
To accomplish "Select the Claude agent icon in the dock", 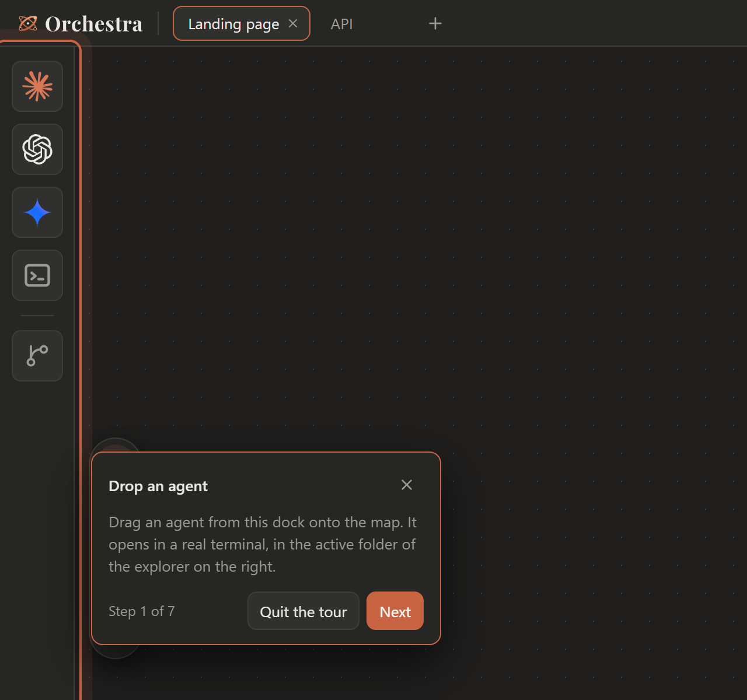I will pyautogui.click(x=37, y=86).
